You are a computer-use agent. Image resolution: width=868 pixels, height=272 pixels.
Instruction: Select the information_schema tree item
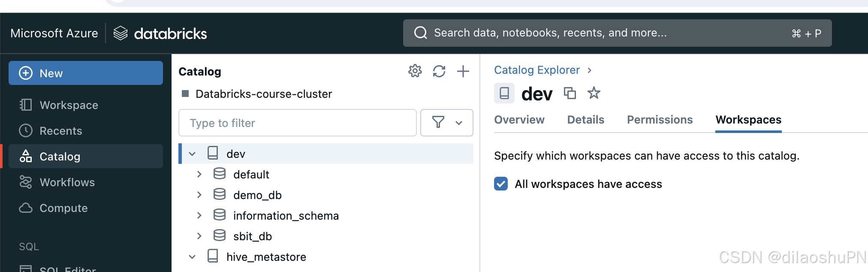[x=286, y=216]
